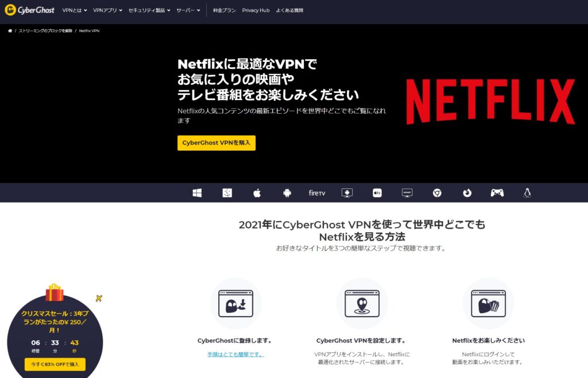Click the Chrome browser icon

[437, 192]
